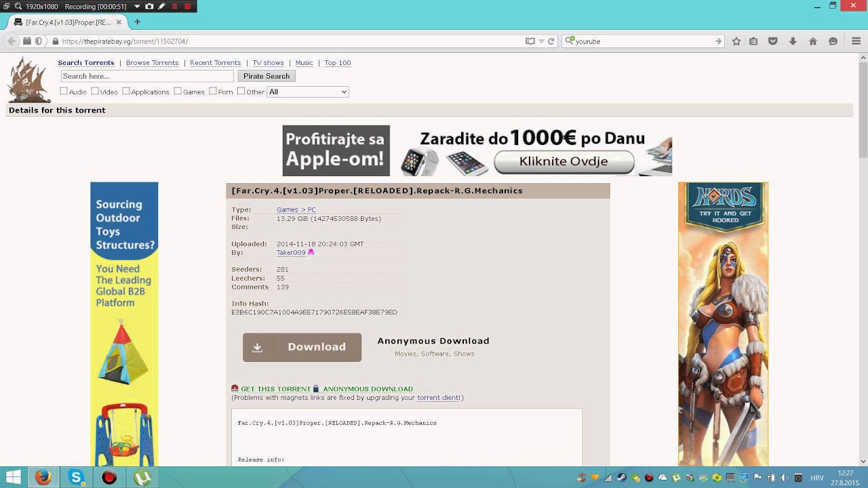Click the Action Center flag tray icon

click(757, 478)
